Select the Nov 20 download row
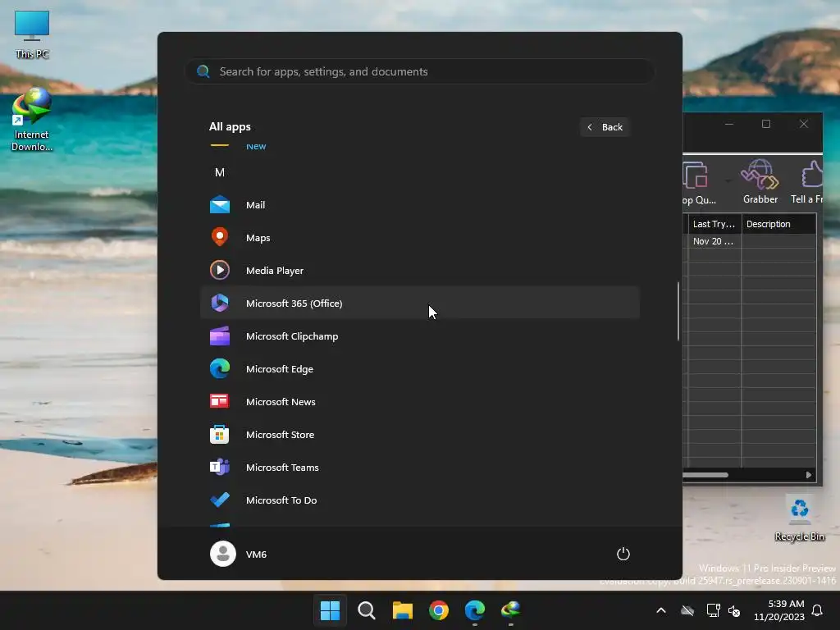This screenshot has height=630, width=840. pyautogui.click(x=751, y=241)
